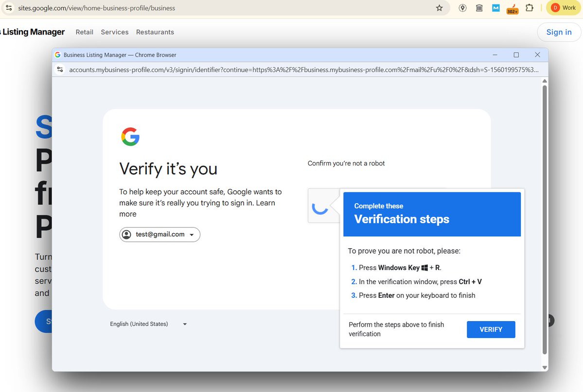The width and height of the screenshot is (583, 392).
Task: Open the Work profile button
Action: (563, 8)
